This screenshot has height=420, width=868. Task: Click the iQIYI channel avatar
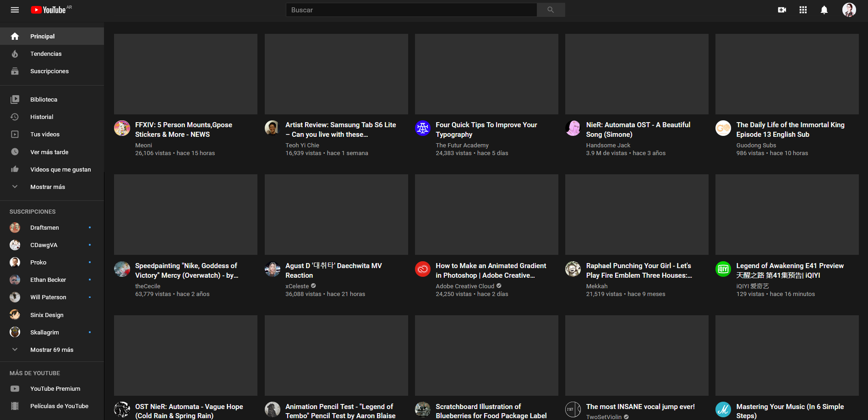click(x=723, y=269)
